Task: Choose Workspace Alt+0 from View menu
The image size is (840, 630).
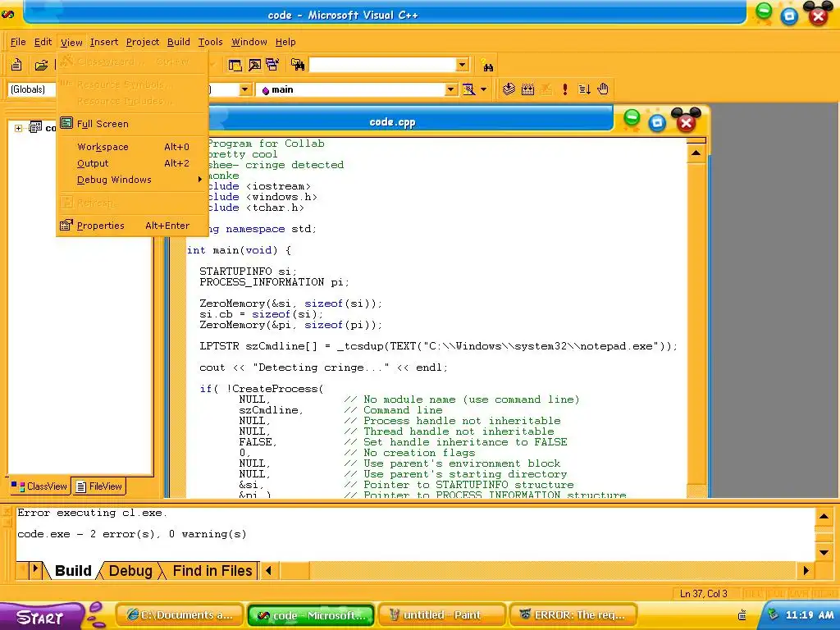Action: pyautogui.click(x=132, y=147)
